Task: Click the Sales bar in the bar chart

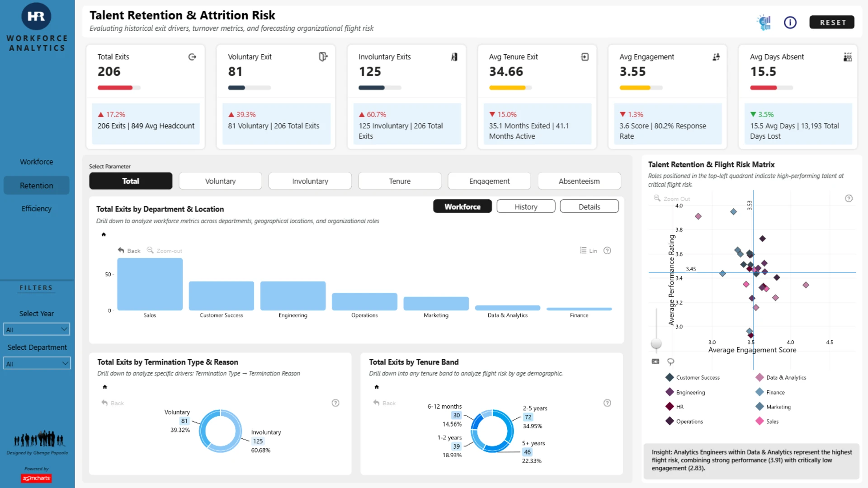Action: pos(150,284)
